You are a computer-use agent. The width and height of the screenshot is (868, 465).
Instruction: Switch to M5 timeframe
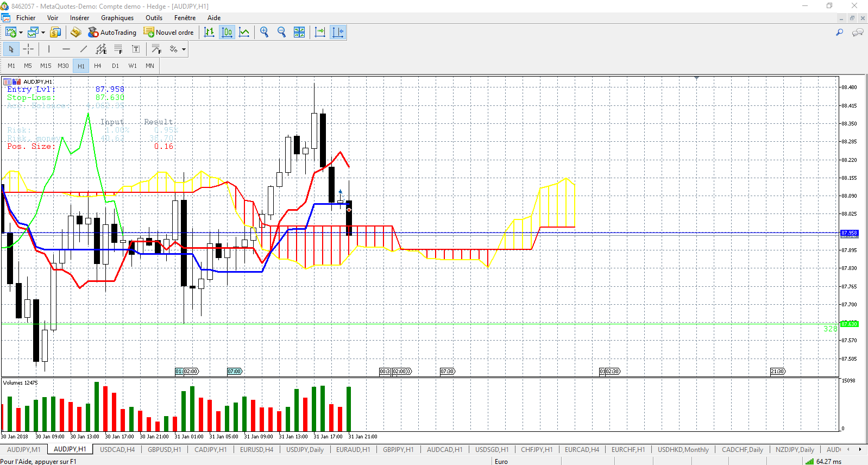(x=28, y=66)
